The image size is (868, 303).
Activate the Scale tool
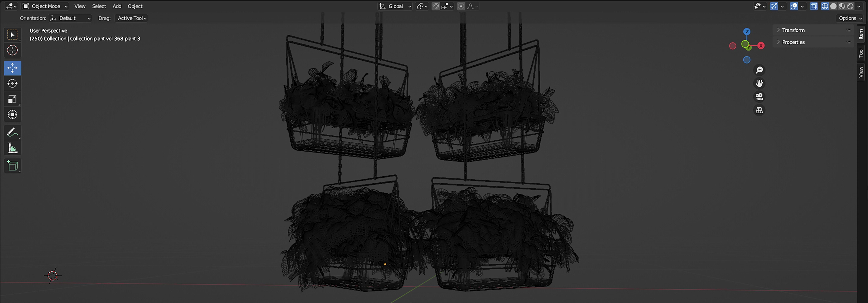tap(12, 99)
